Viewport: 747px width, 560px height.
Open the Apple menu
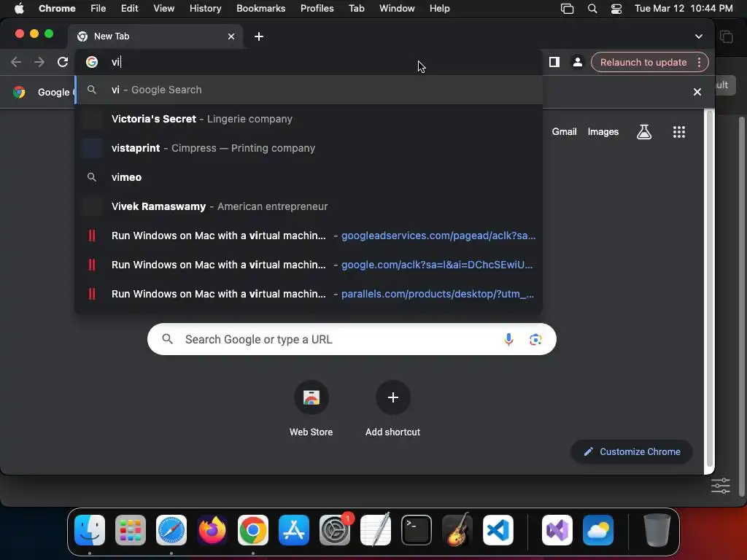[x=19, y=8]
